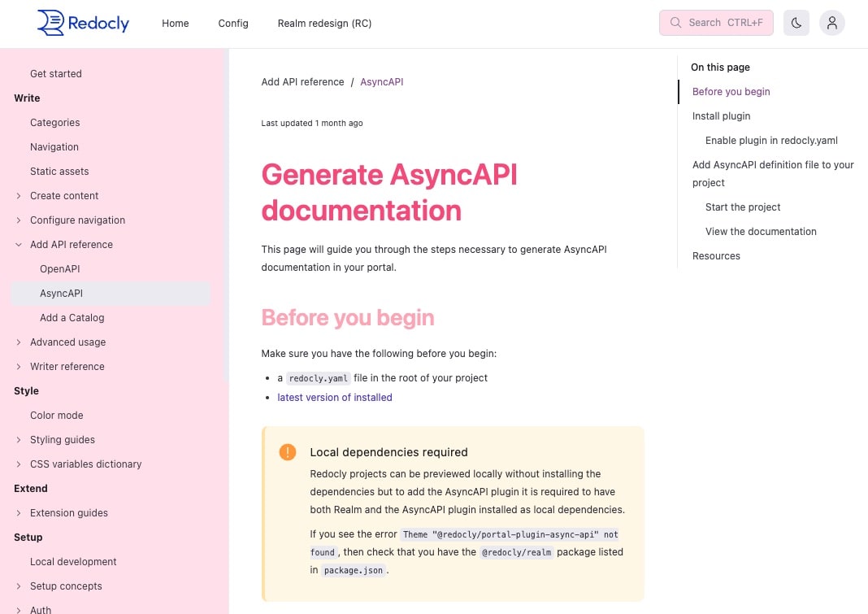Open OpenAPI sidebar page

coord(60,268)
